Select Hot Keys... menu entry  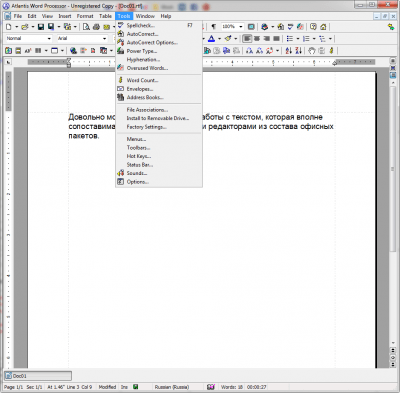coord(159,156)
